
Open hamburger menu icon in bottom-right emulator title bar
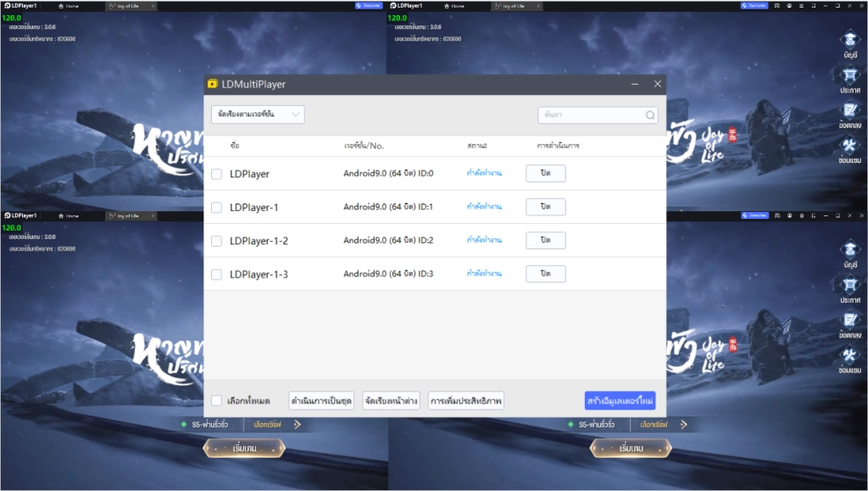(802, 215)
